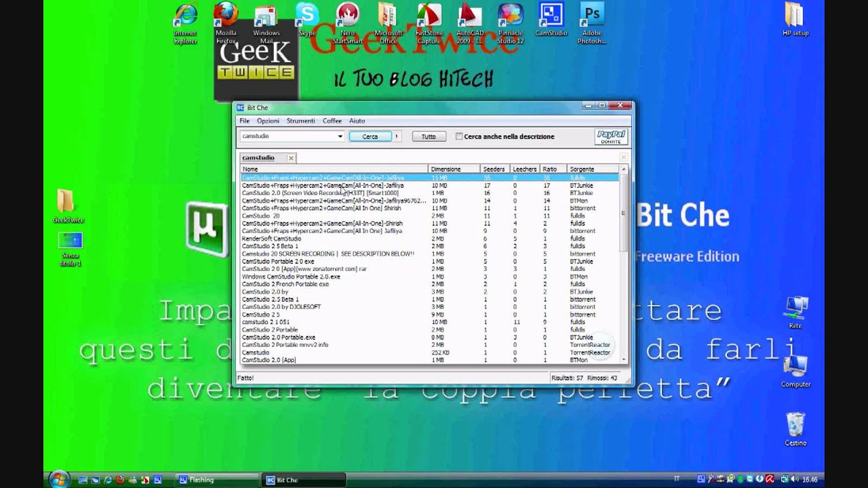The image size is (868, 488).
Task: Close the camstudio search tab
Action: pos(291,158)
